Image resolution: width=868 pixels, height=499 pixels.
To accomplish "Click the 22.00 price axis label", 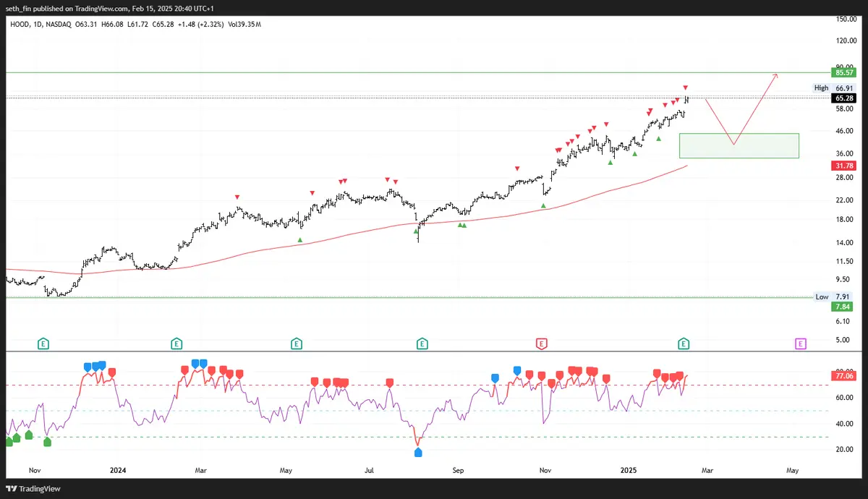I will [844, 200].
